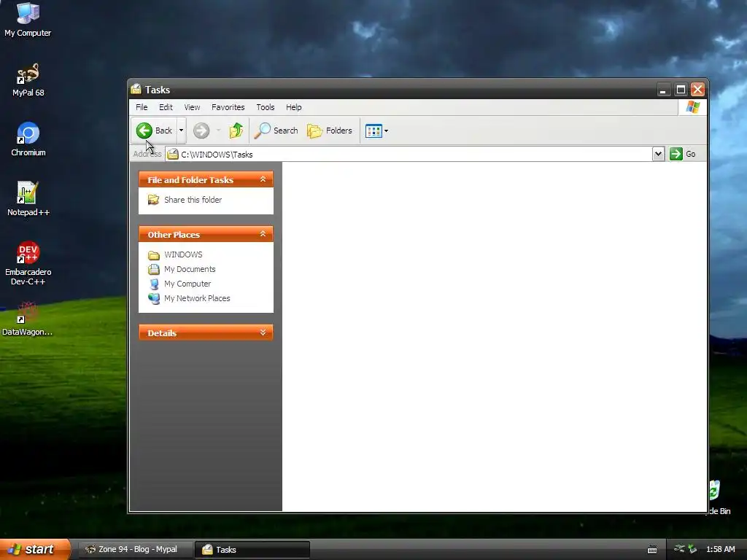Open the Search pane from toolbar
Screen dimensions: 747x560
pyautogui.click(x=276, y=131)
